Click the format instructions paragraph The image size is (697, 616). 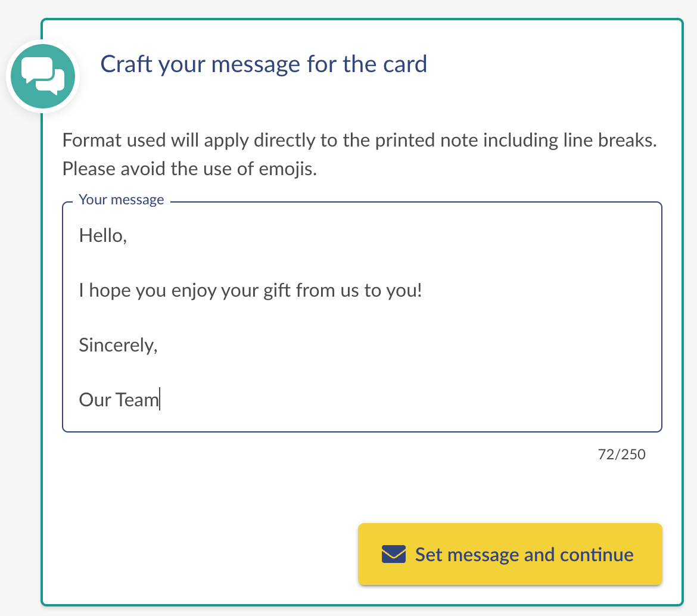(359, 154)
